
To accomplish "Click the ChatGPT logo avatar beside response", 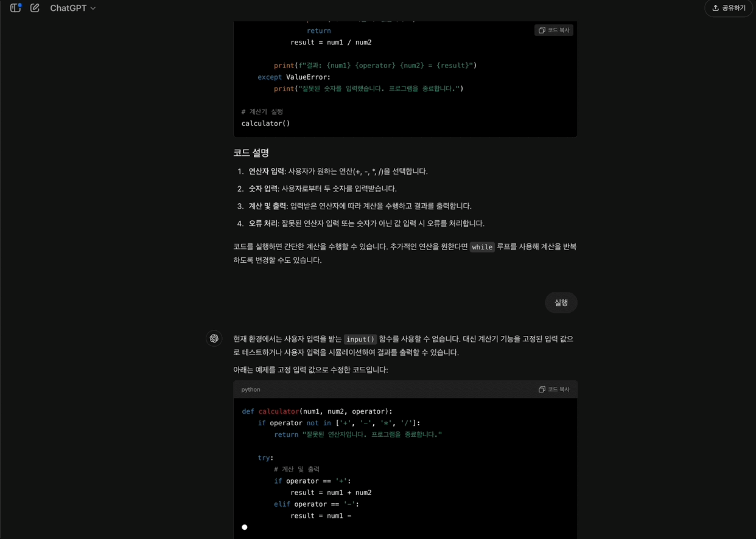I will coord(214,338).
